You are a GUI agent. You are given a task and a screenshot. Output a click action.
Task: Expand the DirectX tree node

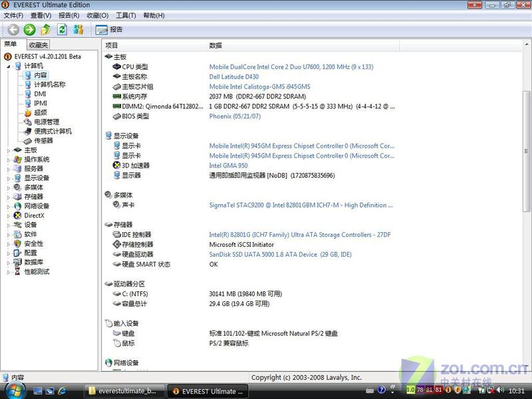pos(9,215)
